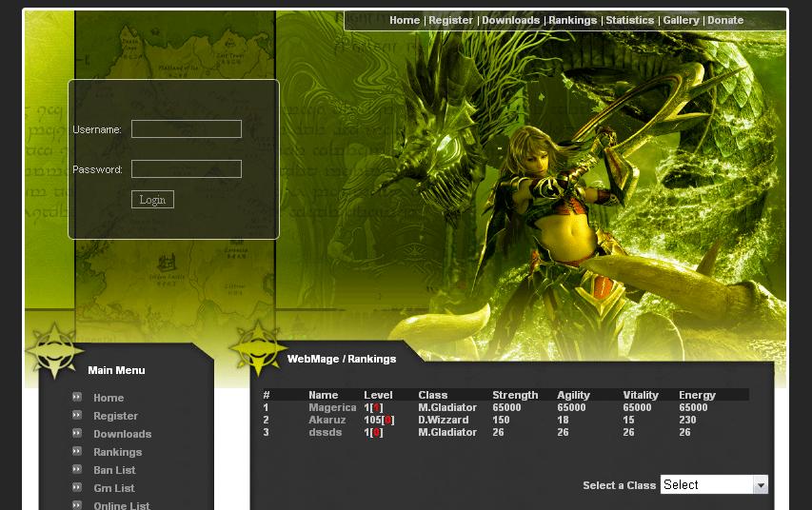Image resolution: width=812 pixels, height=510 pixels.
Task: Click the WebMage / Rankings panel title
Action: (x=342, y=359)
